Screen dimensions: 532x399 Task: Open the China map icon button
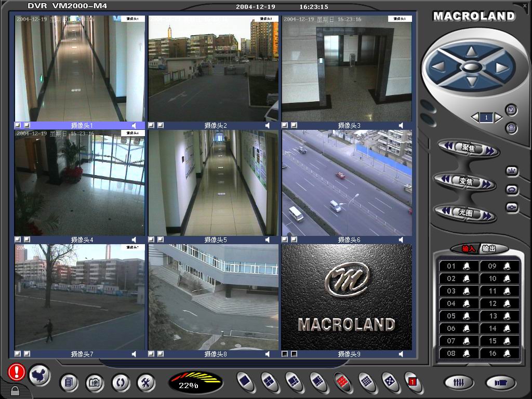[39, 375]
